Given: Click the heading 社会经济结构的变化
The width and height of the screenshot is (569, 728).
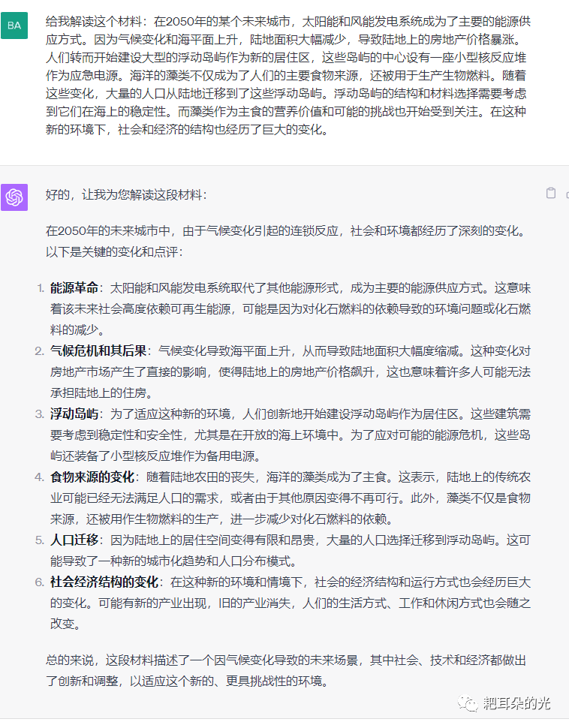Looking at the screenshot, I should [x=104, y=582].
